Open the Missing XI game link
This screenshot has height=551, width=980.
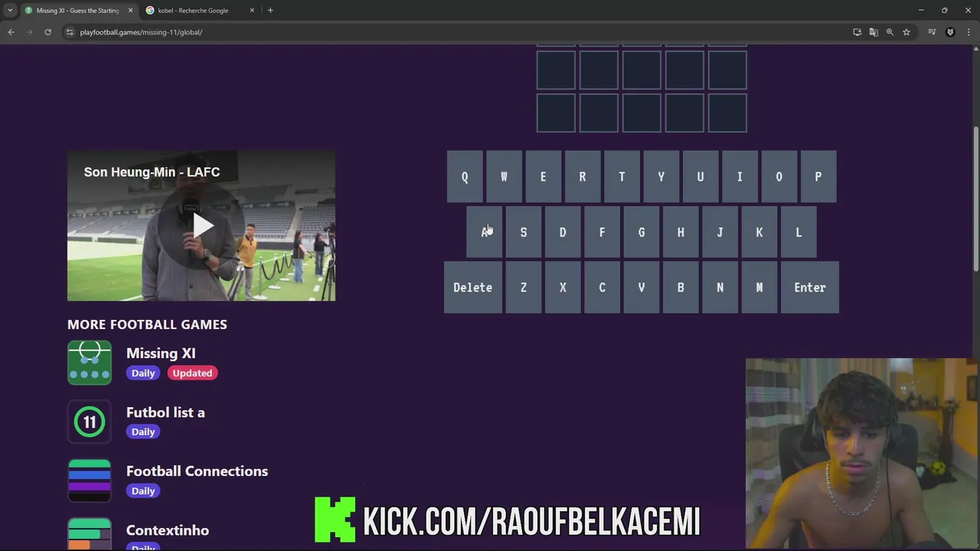point(161,353)
